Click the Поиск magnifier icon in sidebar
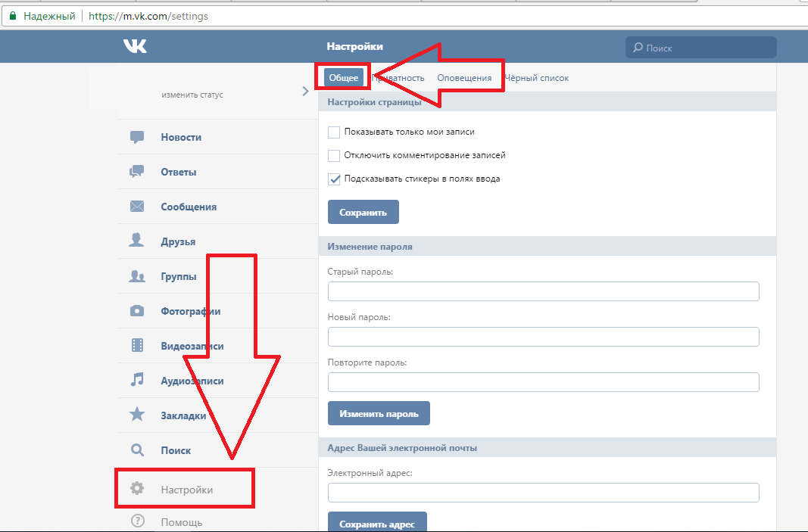 click(x=137, y=450)
